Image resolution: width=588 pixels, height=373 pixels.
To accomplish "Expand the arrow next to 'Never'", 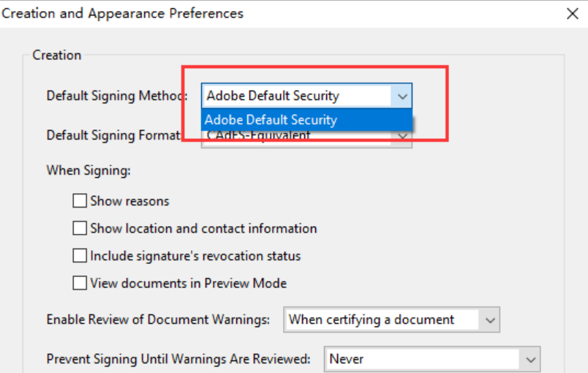I will click(x=529, y=359).
